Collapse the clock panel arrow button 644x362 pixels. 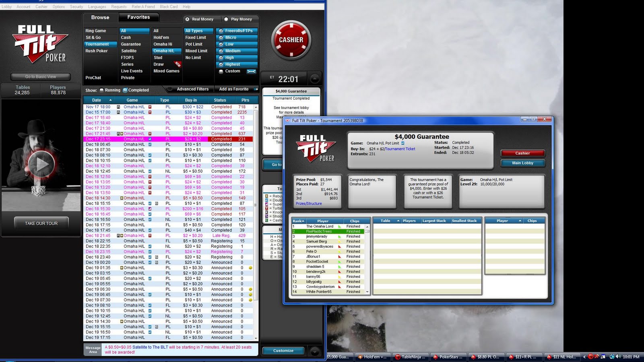pyautogui.click(x=315, y=79)
